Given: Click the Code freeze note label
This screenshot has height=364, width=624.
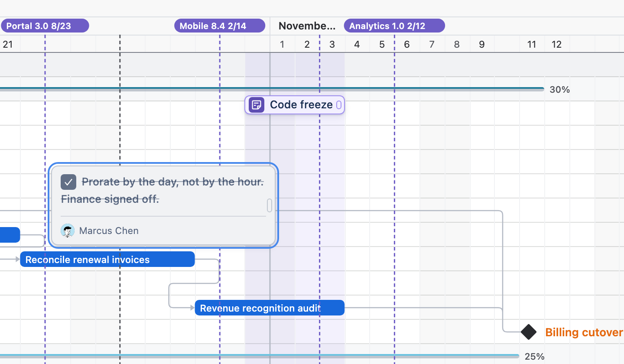Looking at the screenshot, I should click(301, 105).
